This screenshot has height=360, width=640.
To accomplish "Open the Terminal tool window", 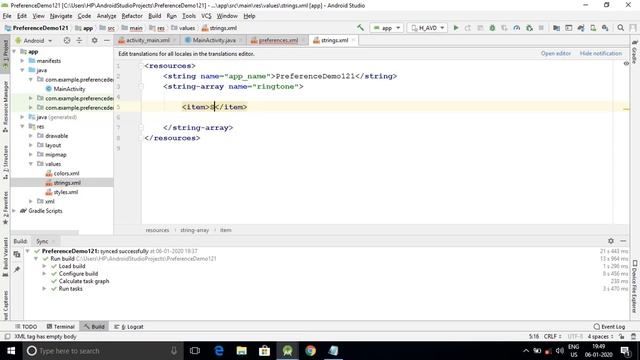I will tap(61, 327).
